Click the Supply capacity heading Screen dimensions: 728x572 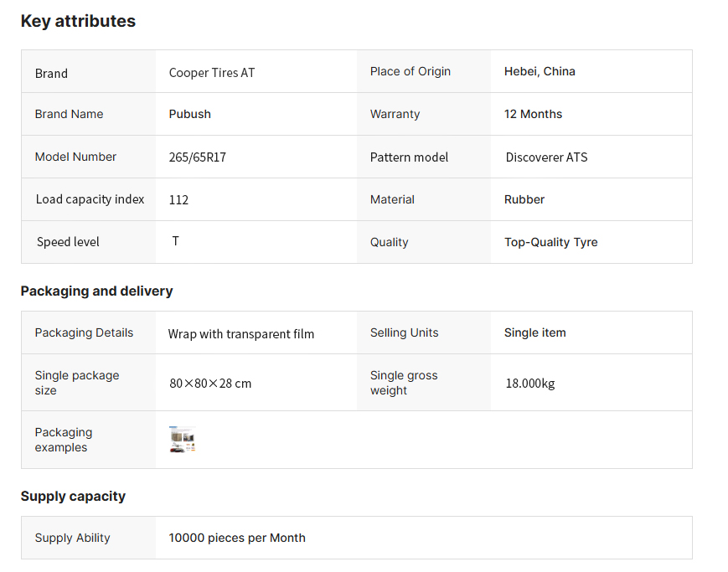(73, 497)
